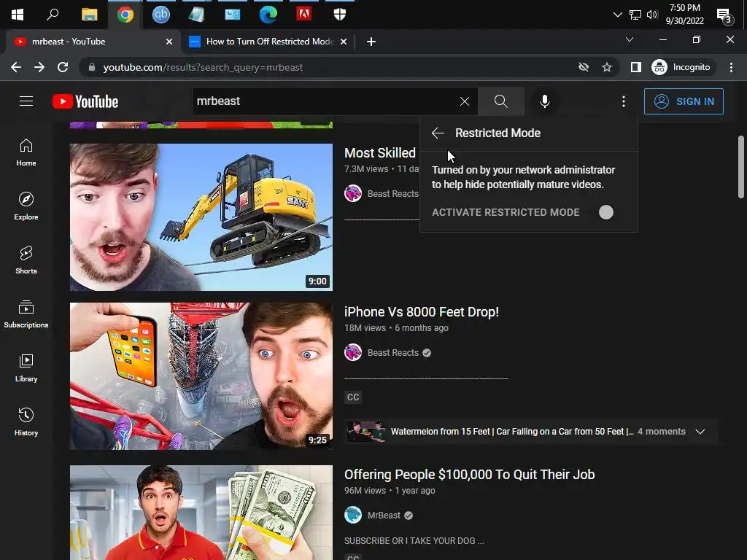Open the MrBeast channel avatar
This screenshot has width=747, height=560.
(353, 516)
